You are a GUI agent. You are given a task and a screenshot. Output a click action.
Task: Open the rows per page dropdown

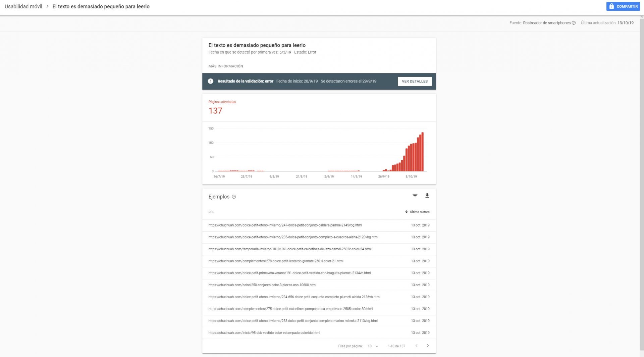[373, 346]
